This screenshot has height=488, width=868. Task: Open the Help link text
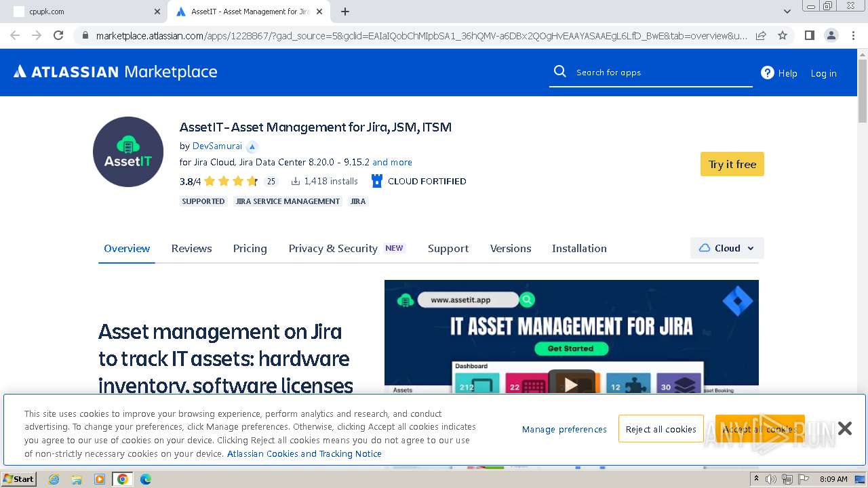(x=787, y=73)
